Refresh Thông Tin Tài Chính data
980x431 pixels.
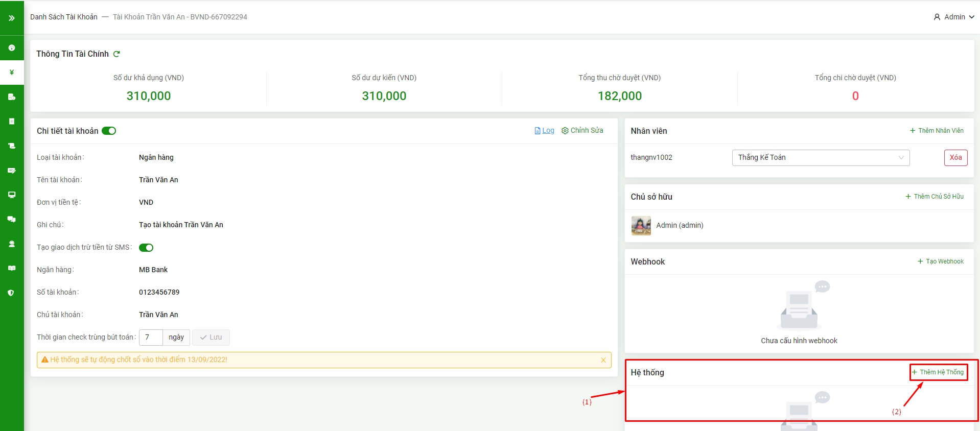tap(116, 54)
